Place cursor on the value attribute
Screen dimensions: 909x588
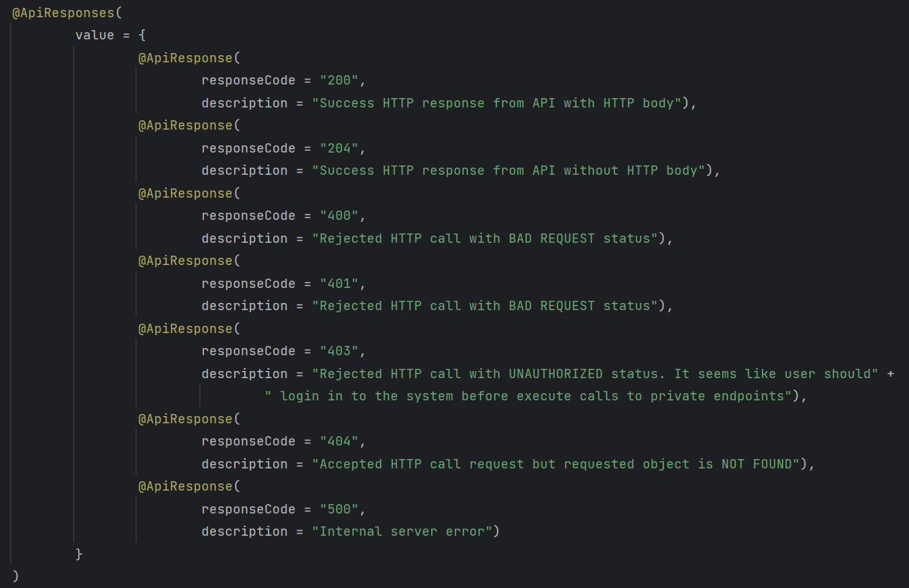[x=95, y=35]
